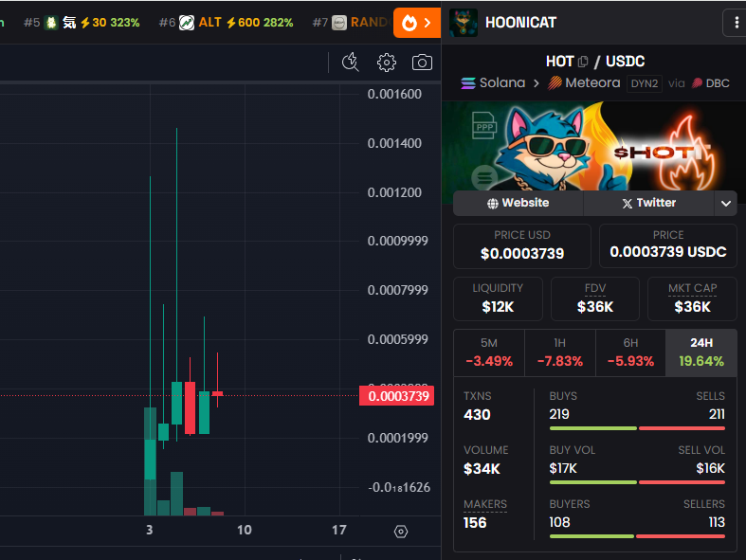
Task: Click the DYN2 badge
Action: click(x=645, y=83)
